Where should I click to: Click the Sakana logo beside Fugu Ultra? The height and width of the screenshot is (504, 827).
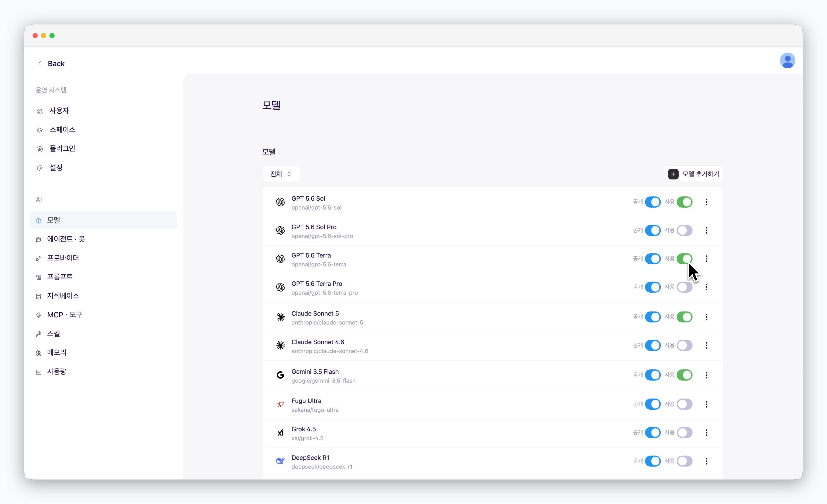click(x=280, y=404)
